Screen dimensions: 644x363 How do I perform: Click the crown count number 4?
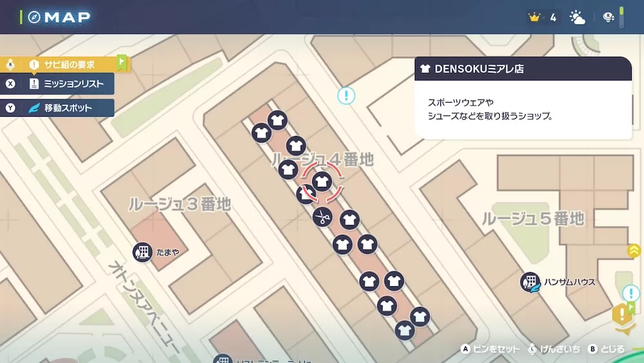[553, 17]
